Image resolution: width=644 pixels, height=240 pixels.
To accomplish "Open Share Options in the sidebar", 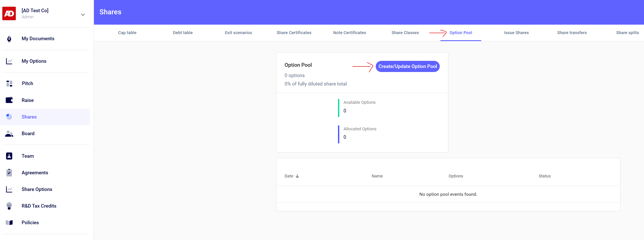I will (x=37, y=189).
